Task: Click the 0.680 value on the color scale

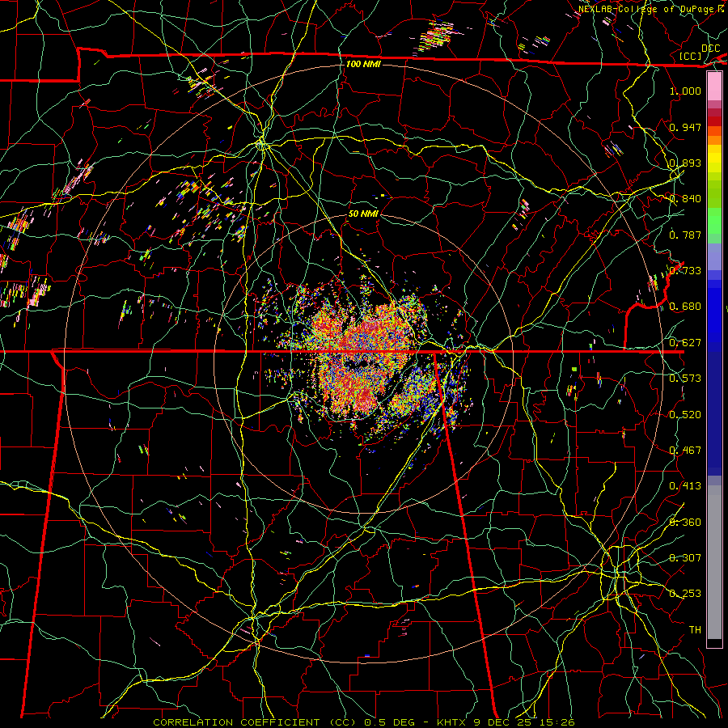Action: click(685, 307)
